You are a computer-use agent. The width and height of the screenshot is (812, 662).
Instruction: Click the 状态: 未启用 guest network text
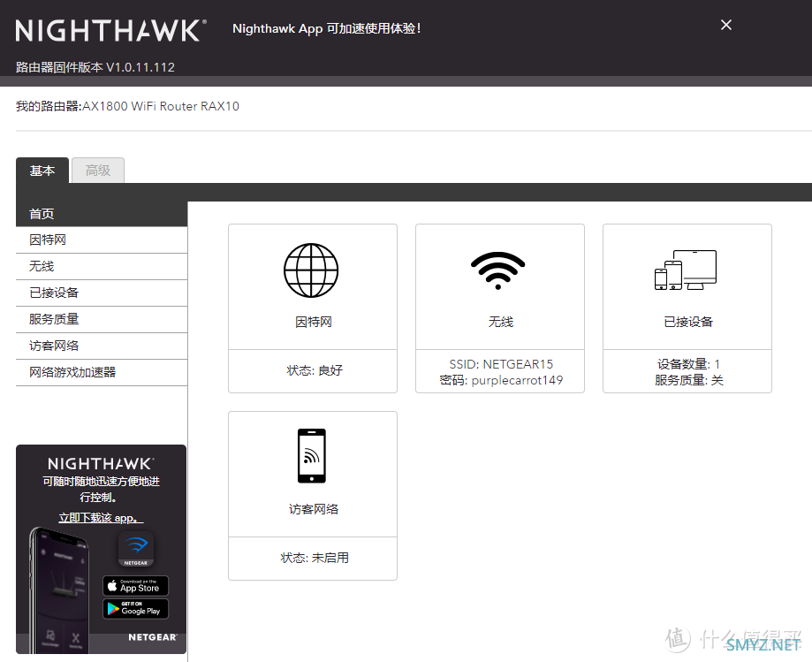click(x=315, y=559)
